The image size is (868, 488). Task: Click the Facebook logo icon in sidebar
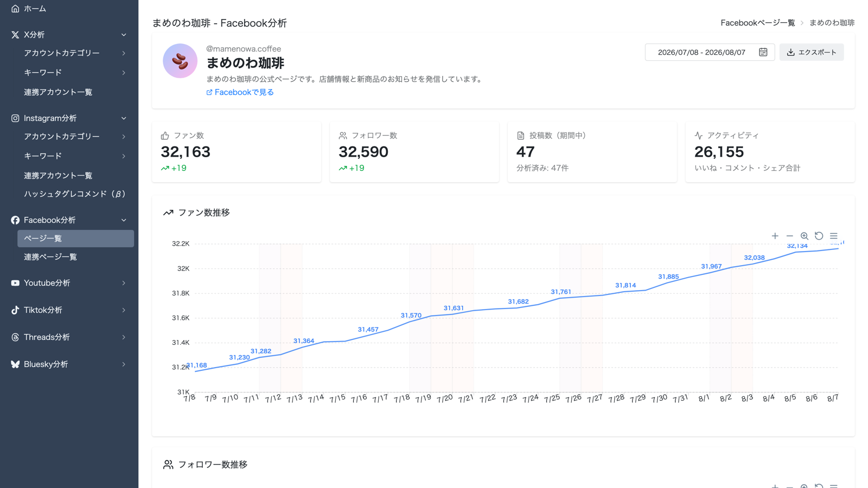click(15, 220)
